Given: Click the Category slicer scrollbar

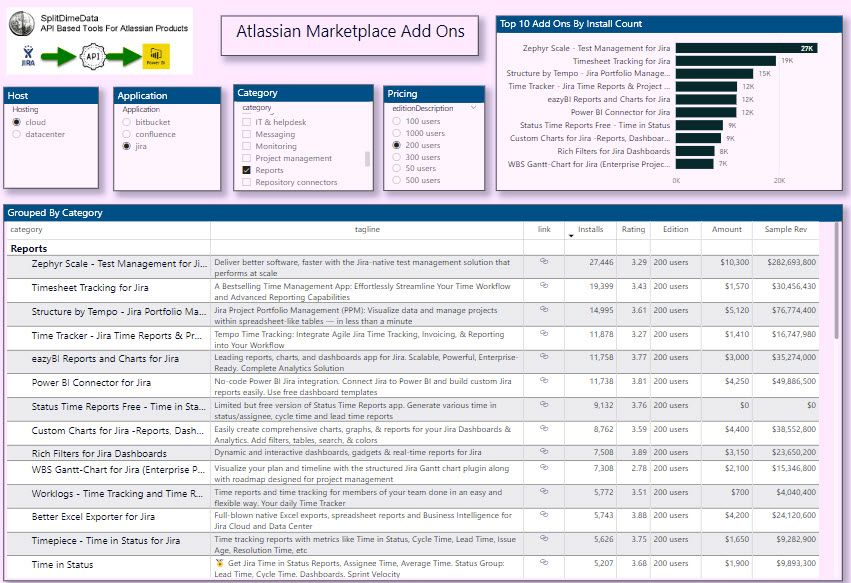Looking at the screenshot, I should 367,159.
